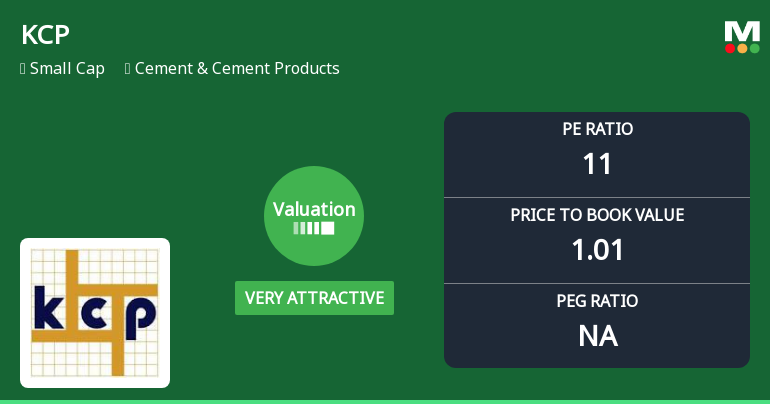Click the valuation meter bars inside the circle
Viewport: 770px width, 404px height.
click(x=314, y=229)
